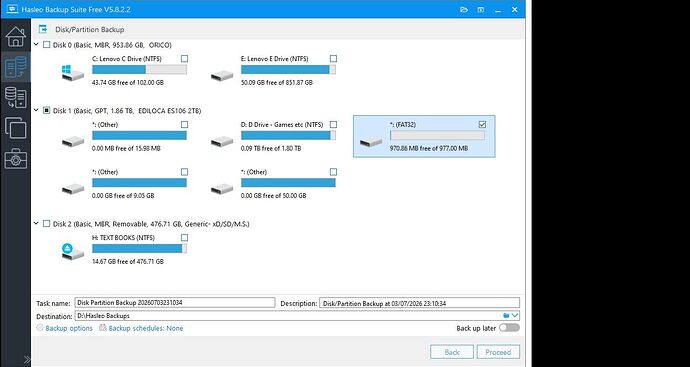Check the 9.05 GB Other partition checkbox
Viewport: 690px width, 367px height.
coord(184,172)
